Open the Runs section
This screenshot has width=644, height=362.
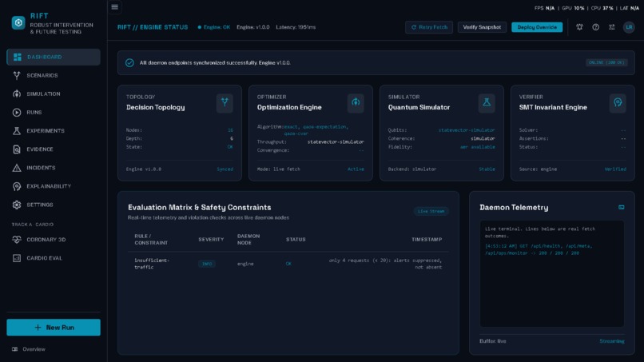(54, 112)
